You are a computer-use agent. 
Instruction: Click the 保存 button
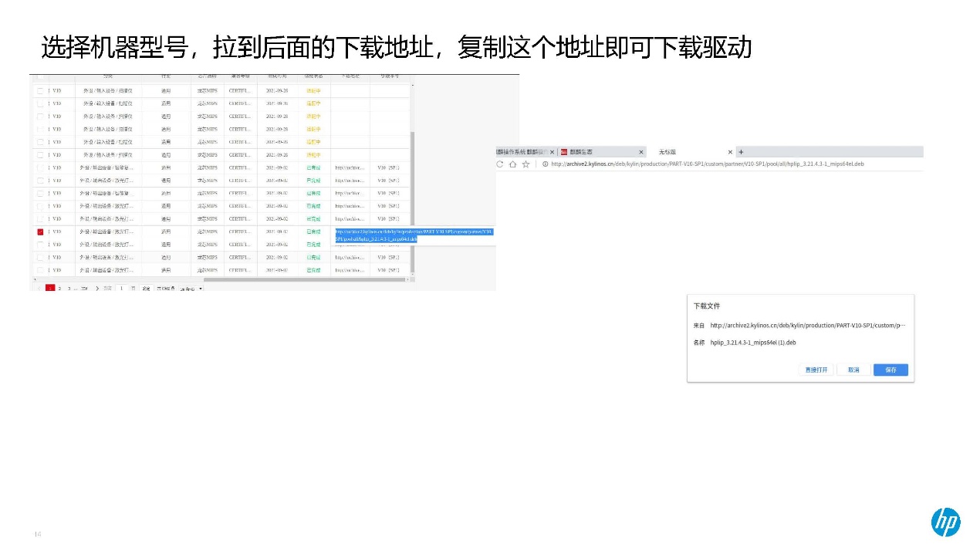[x=890, y=370]
